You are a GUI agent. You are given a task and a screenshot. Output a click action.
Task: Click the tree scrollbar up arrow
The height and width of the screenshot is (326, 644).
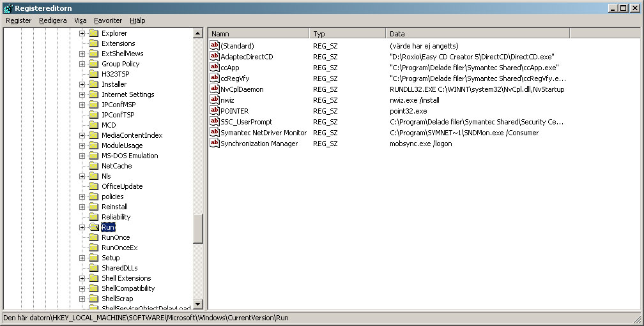point(198,34)
